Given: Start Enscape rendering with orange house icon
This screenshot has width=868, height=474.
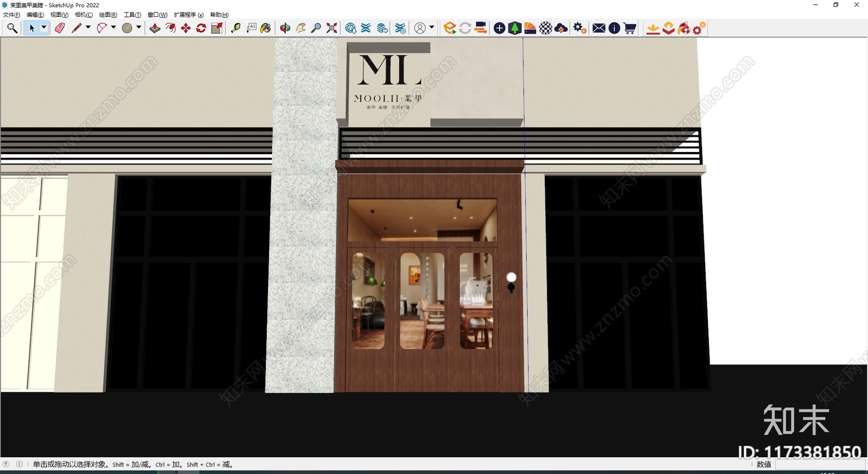Looking at the screenshot, I should pos(449,28).
